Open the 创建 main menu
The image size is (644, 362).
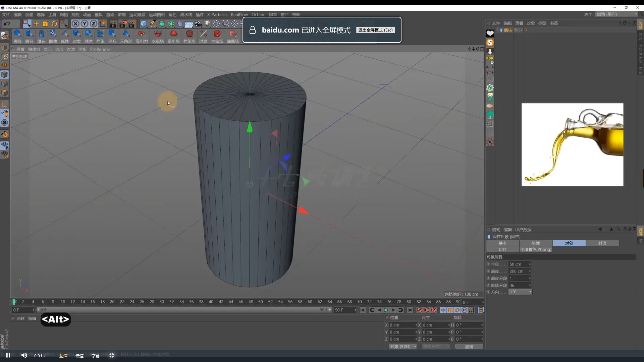[29, 15]
